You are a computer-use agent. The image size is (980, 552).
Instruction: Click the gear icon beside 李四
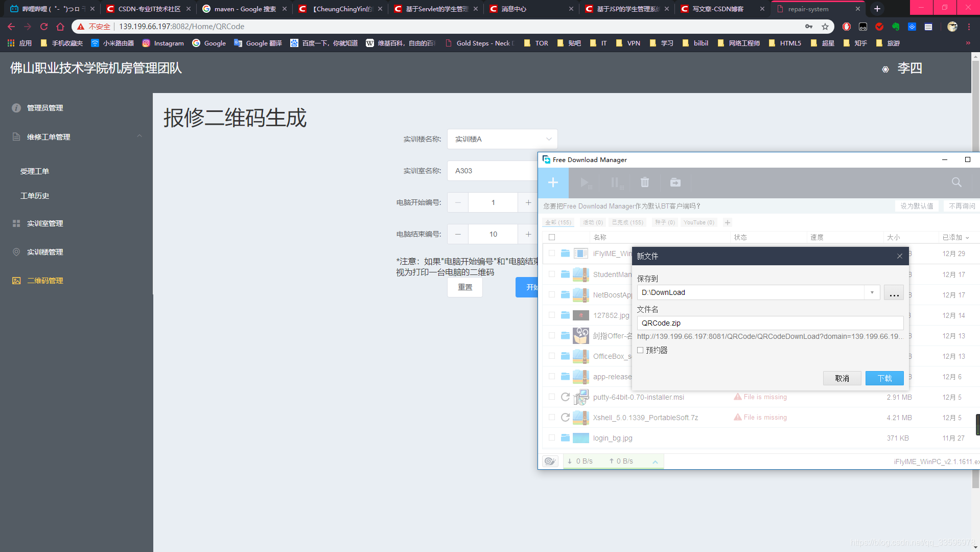click(884, 69)
